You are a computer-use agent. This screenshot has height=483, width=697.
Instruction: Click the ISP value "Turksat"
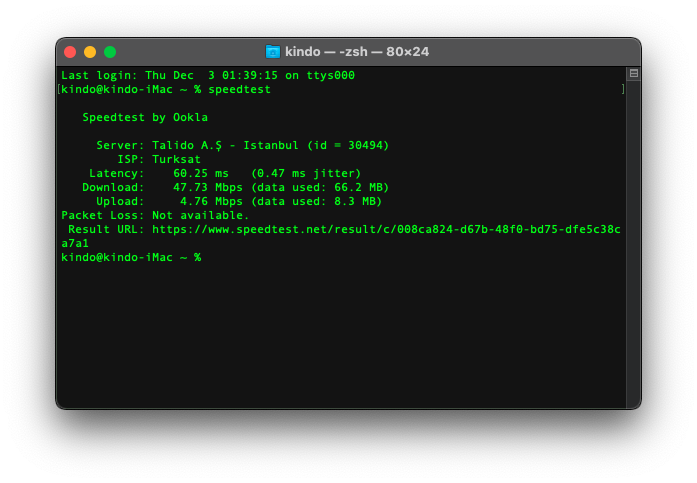[176, 159]
